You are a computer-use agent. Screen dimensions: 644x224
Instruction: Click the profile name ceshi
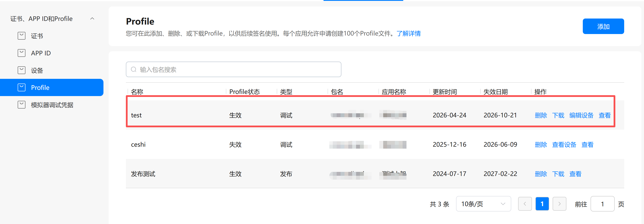point(138,144)
